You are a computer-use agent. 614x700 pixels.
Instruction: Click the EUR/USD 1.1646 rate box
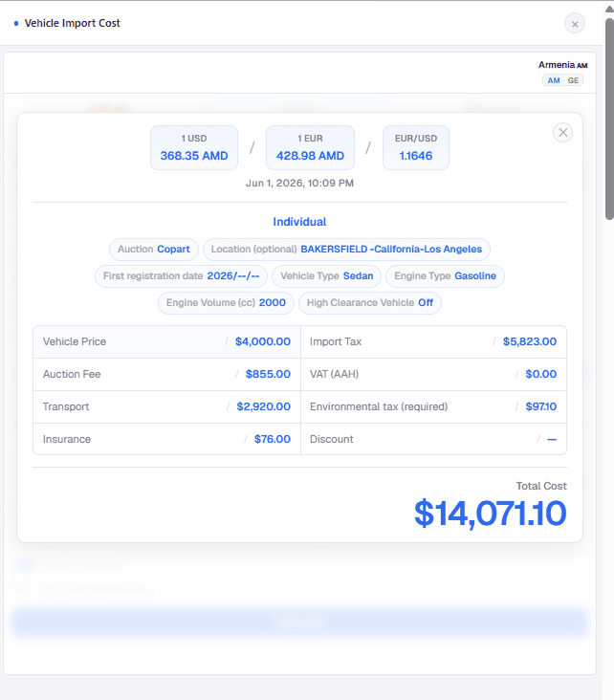click(x=416, y=148)
